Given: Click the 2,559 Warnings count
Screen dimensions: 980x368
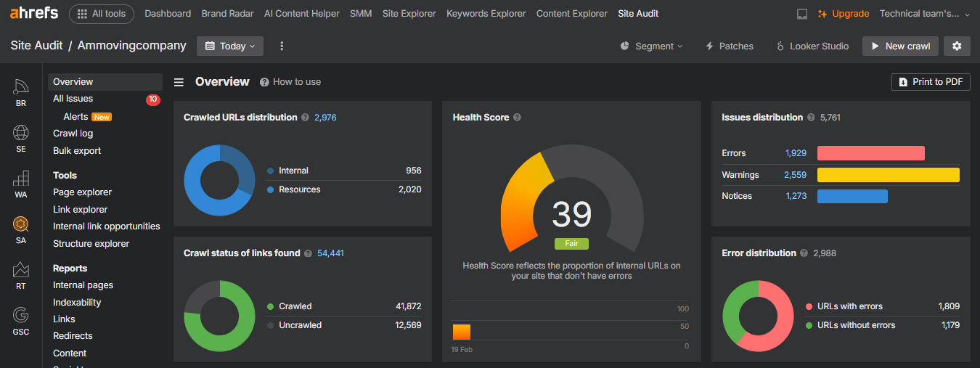Looking at the screenshot, I should [795, 175].
